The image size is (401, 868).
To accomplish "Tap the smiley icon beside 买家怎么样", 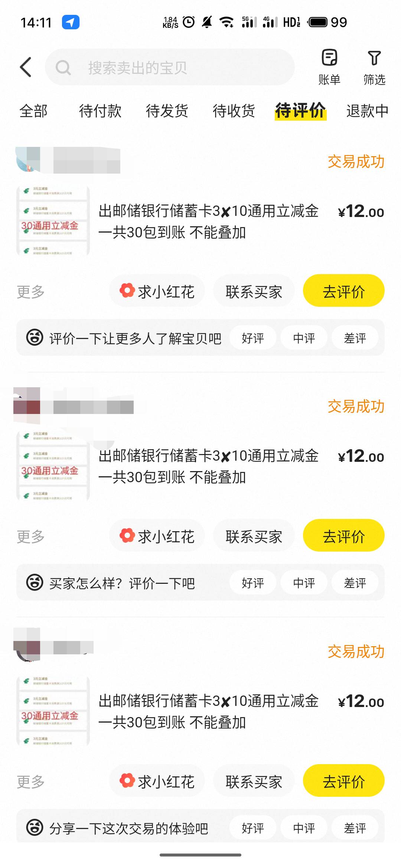I will point(35,582).
